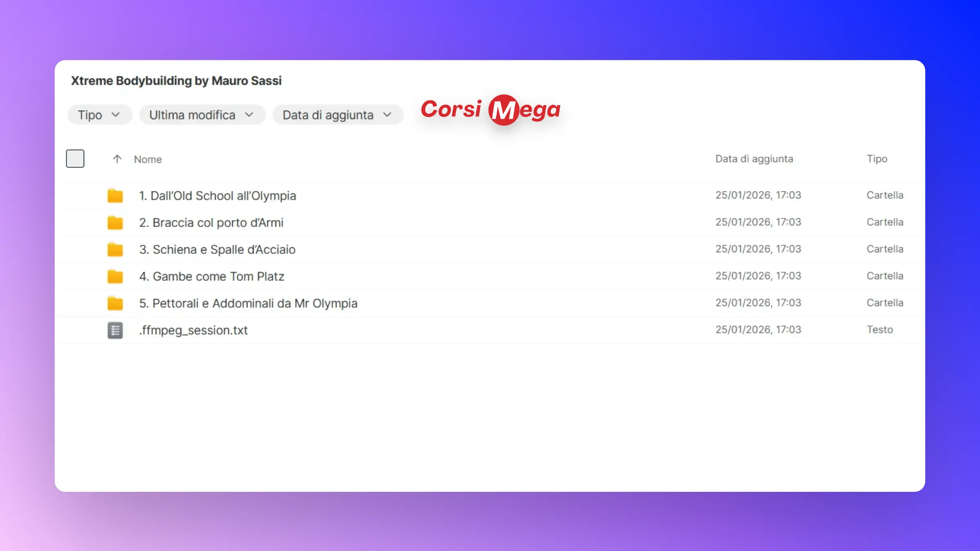Click the Tipo column header
The height and width of the screenshot is (551, 980).
coord(877,159)
